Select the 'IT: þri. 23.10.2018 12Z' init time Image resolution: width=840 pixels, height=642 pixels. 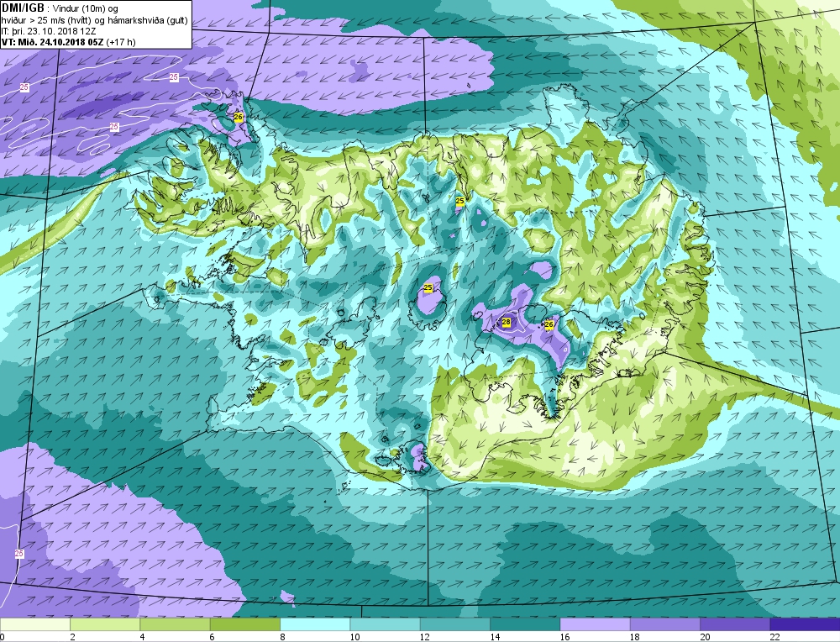pos(49,31)
